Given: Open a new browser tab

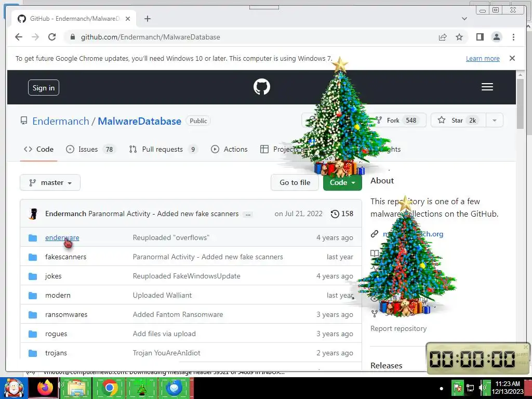Looking at the screenshot, I should [x=147, y=19].
